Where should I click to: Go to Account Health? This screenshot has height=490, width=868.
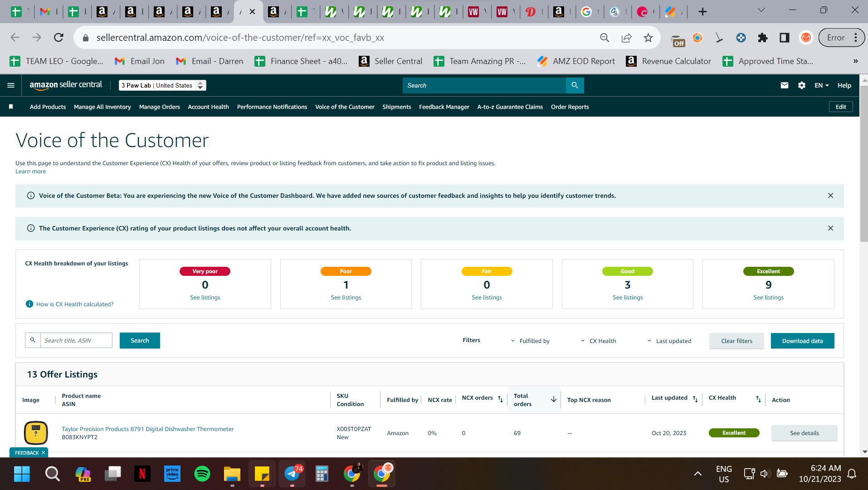point(209,107)
